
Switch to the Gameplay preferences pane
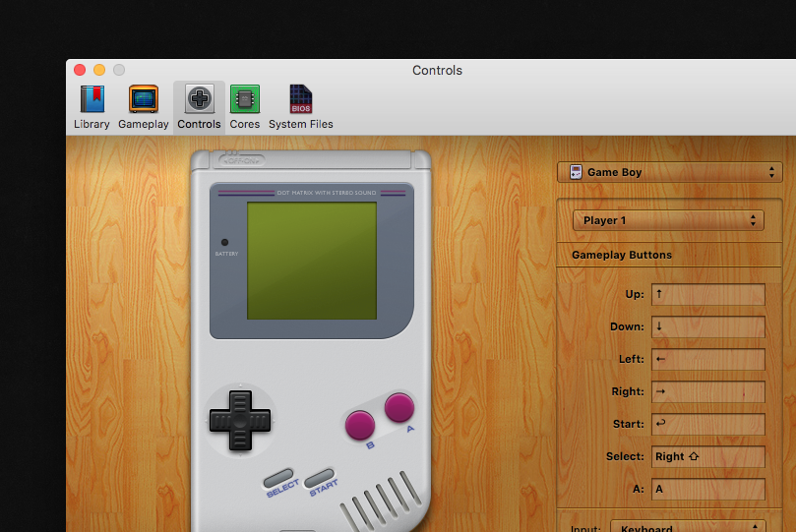pos(143,107)
